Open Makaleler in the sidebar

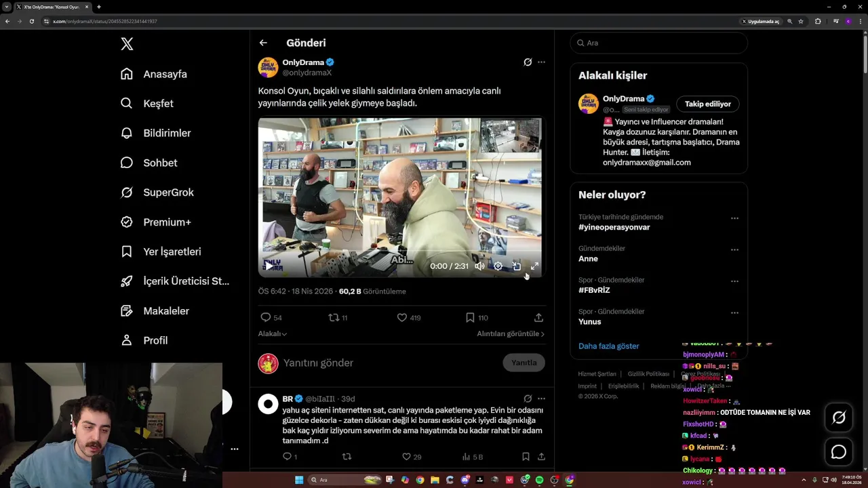154,310
